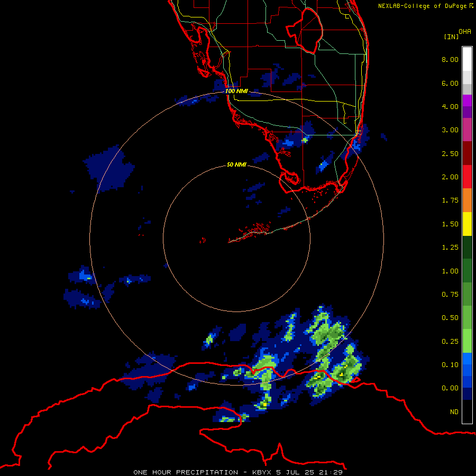The image size is (476, 476).
Task: Click the 1.25 legend value
Action: point(450,248)
